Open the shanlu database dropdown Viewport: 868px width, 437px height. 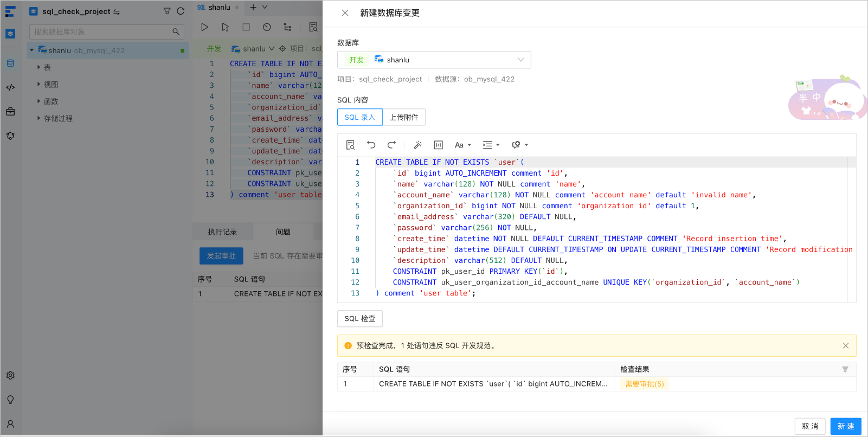(x=434, y=60)
